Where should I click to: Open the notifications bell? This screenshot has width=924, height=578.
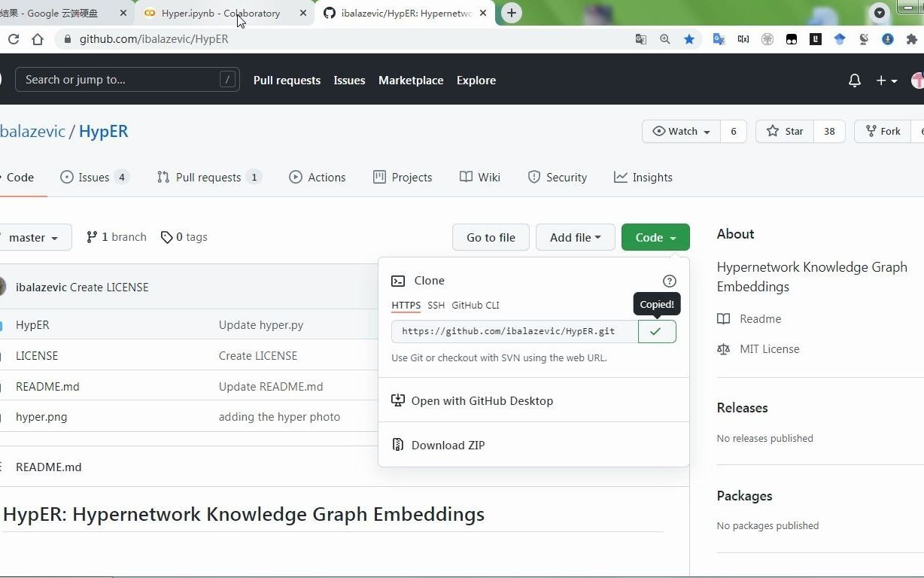(x=854, y=80)
